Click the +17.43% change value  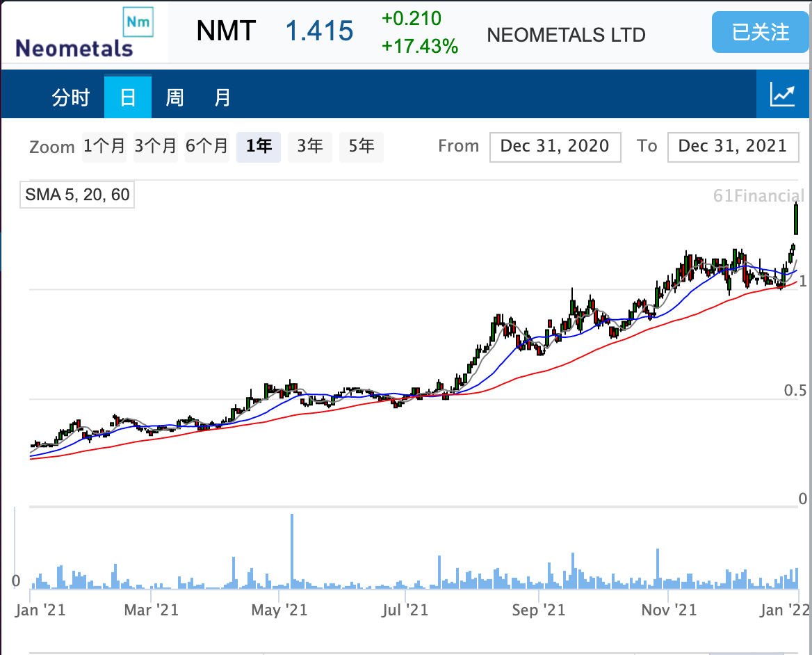(420, 47)
